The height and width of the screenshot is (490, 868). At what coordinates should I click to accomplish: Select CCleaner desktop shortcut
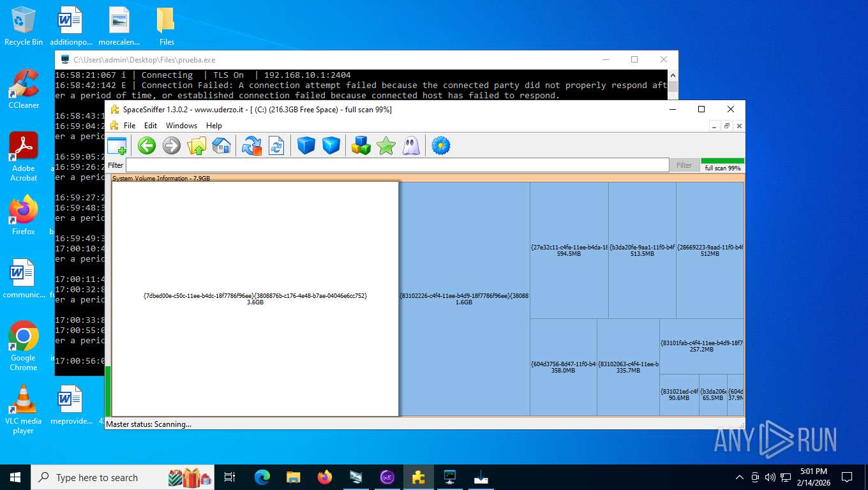24,89
